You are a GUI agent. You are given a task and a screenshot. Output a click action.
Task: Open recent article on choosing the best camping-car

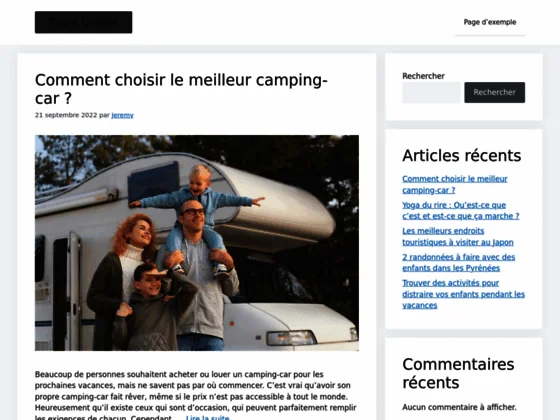click(455, 184)
